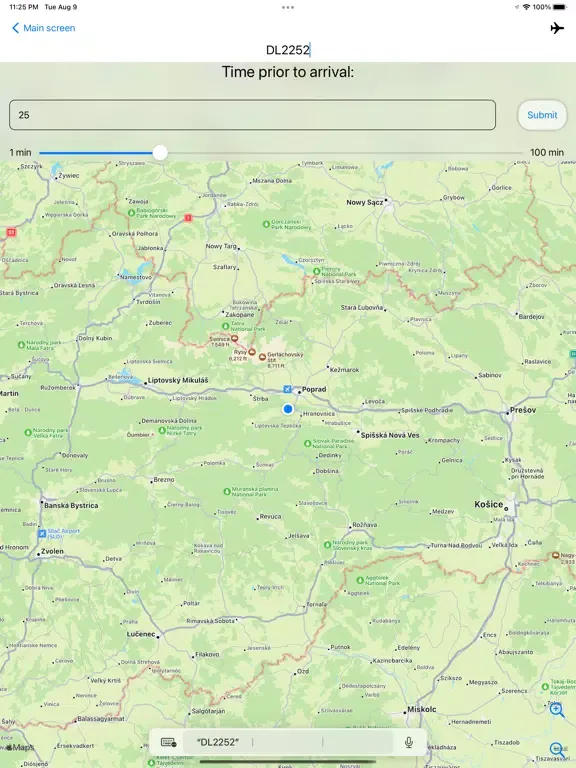
Task: Tap the microphone dictation icon
Action: point(409,743)
